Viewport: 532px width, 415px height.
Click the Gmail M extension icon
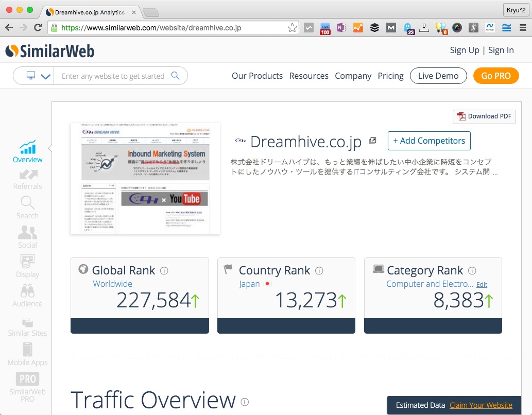click(391, 28)
